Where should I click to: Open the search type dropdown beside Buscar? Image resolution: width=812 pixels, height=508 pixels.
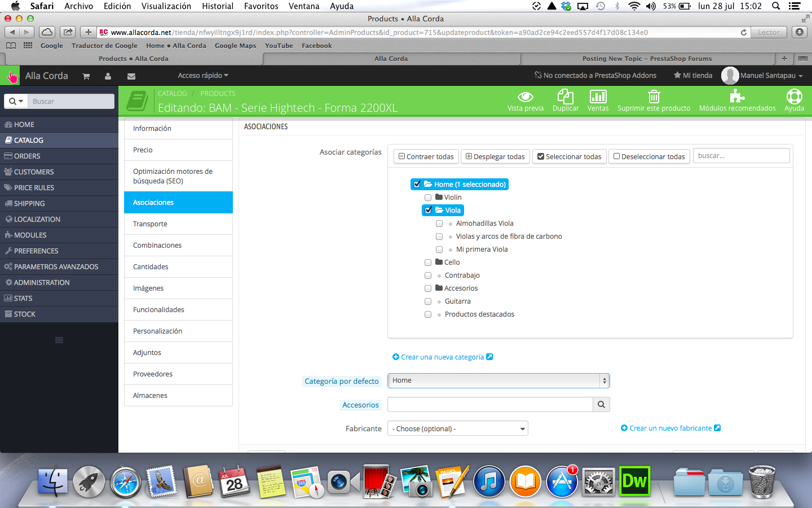(x=16, y=101)
